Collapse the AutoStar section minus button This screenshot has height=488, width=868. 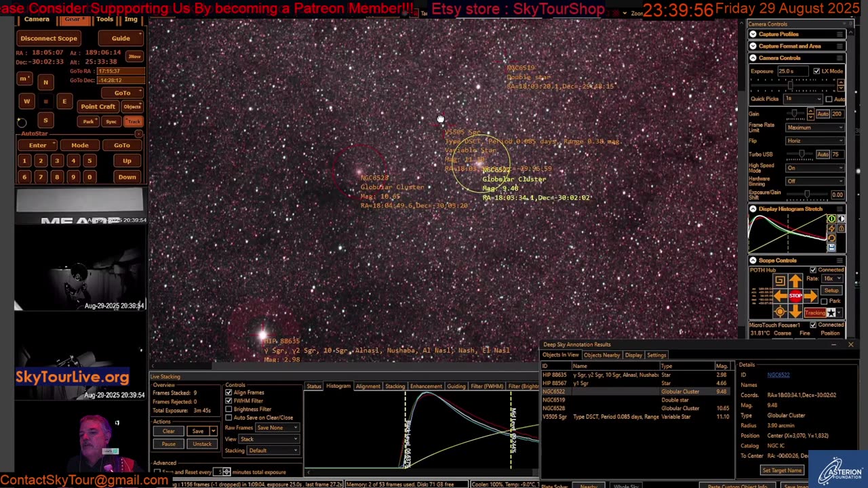[x=138, y=133]
